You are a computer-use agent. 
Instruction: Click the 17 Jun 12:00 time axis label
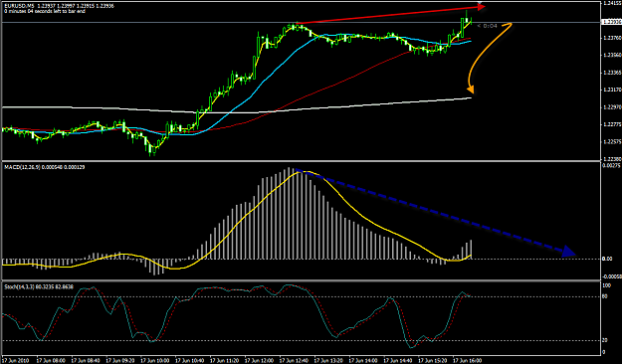pyautogui.click(x=259, y=360)
